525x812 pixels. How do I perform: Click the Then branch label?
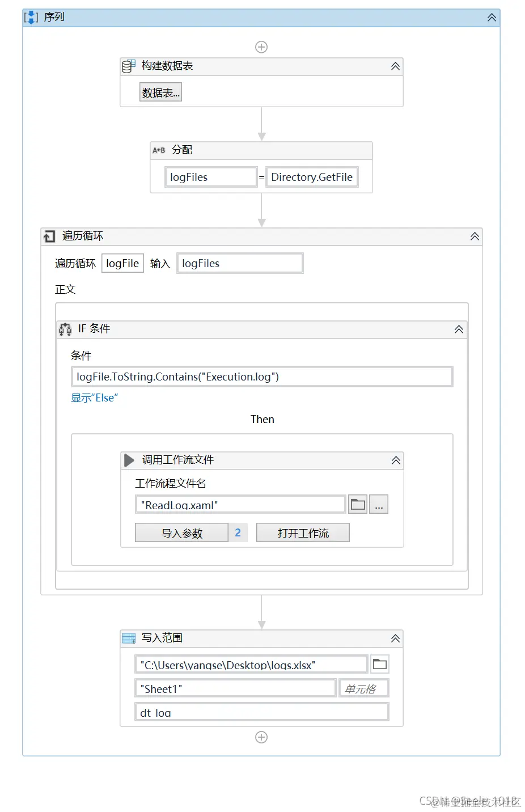tap(262, 419)
